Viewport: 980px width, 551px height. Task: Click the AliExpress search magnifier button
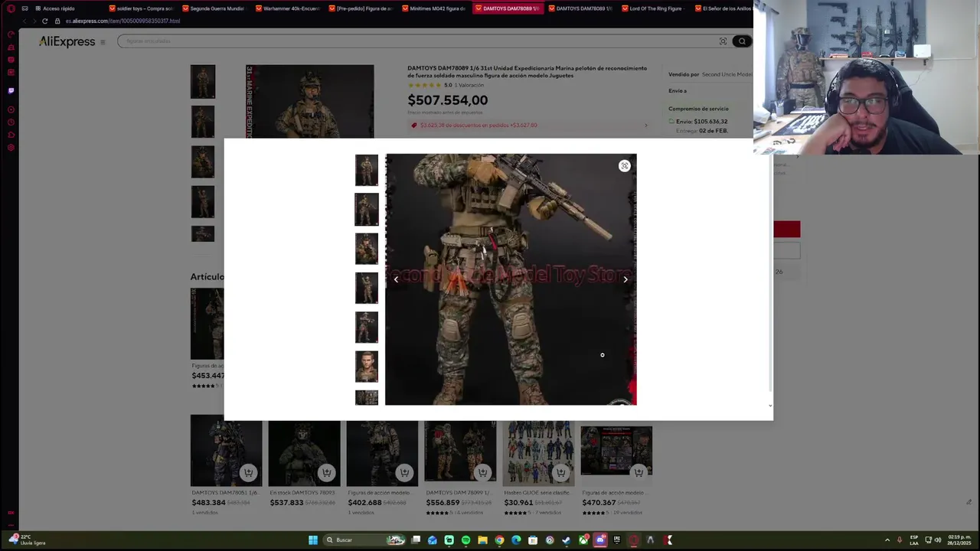click(x=741, y=41)
